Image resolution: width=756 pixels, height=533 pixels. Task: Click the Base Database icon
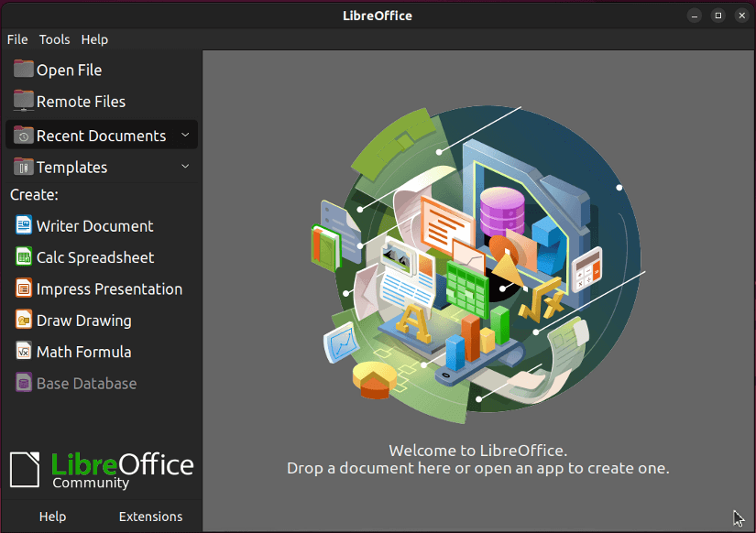(24, 383)
